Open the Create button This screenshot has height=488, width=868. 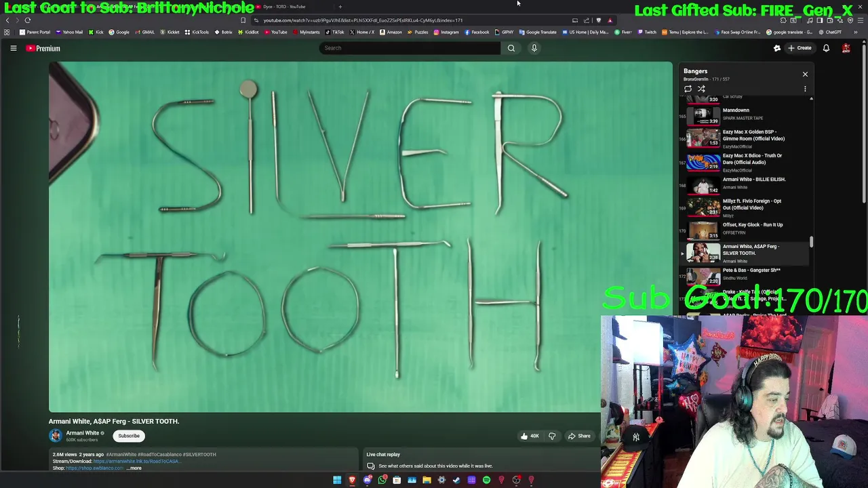[x=800, y=48]
